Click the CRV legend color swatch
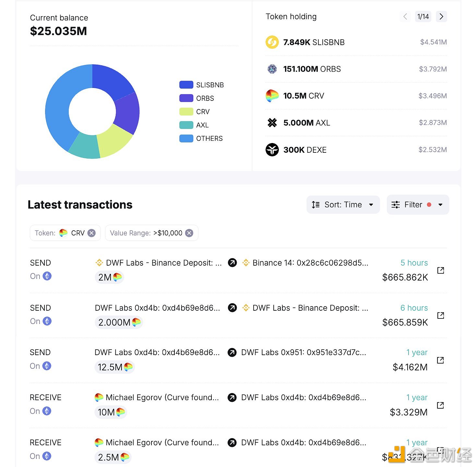 tap(186, 112)
